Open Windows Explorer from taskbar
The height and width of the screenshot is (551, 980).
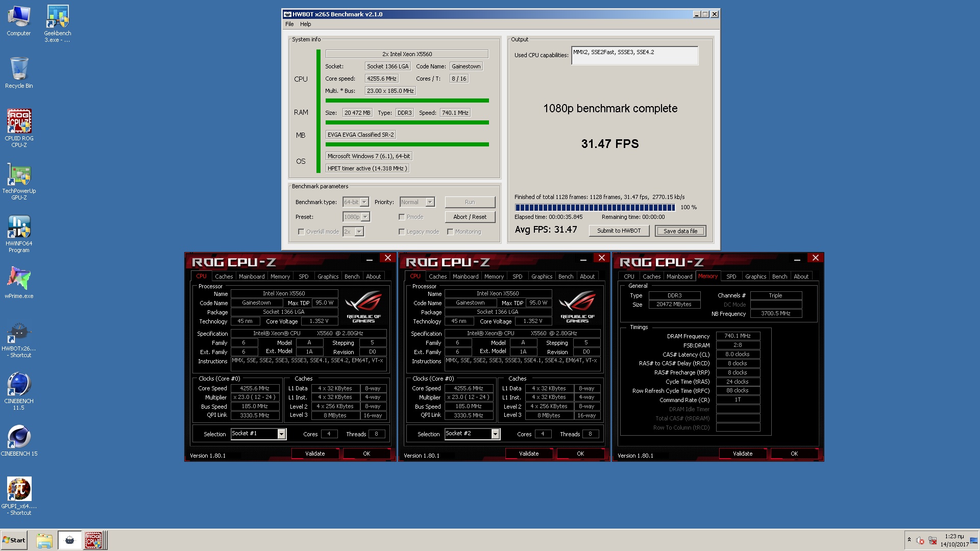click(x=44, y=540)
